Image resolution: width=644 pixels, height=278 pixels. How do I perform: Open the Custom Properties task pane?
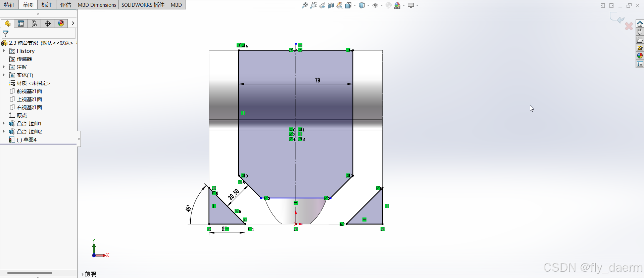tap(640, 64)
